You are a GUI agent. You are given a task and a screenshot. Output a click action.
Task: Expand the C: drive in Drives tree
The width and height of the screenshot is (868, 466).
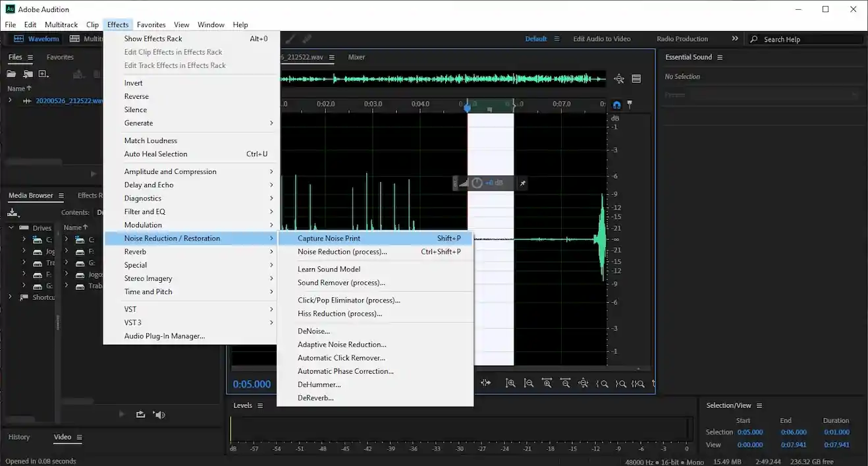(24, 240)
